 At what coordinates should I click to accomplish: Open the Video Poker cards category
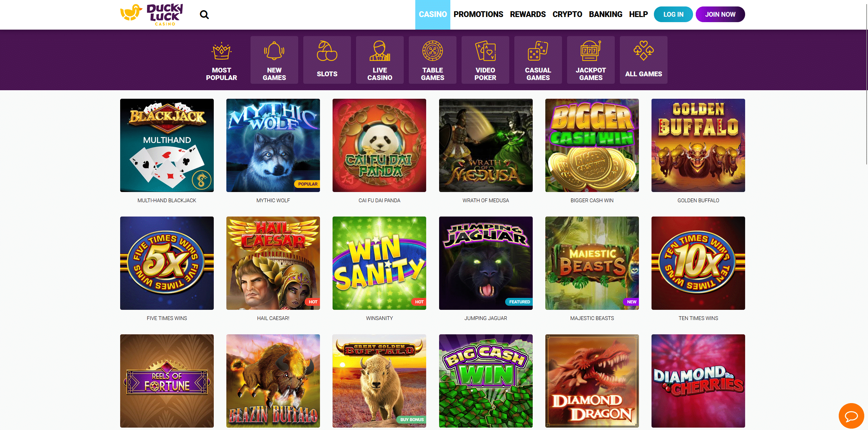tap(485, 60)
